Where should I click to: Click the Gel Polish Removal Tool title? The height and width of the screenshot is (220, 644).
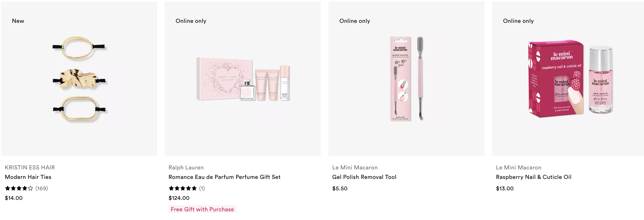(x=364, y=177)
